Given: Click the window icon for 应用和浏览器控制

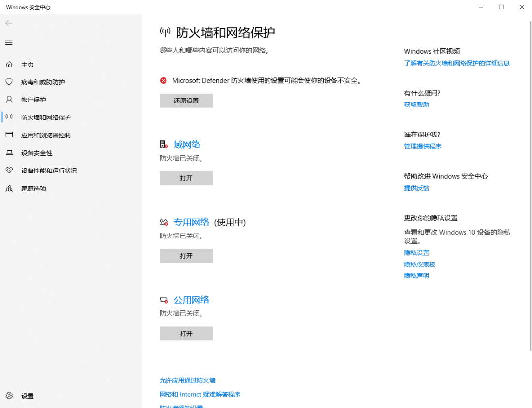Looking at the screenshot, I should [9, 135].
